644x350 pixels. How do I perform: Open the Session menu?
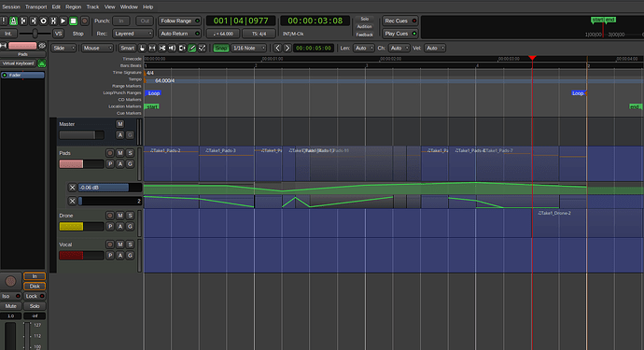click(x=11, y=7)
